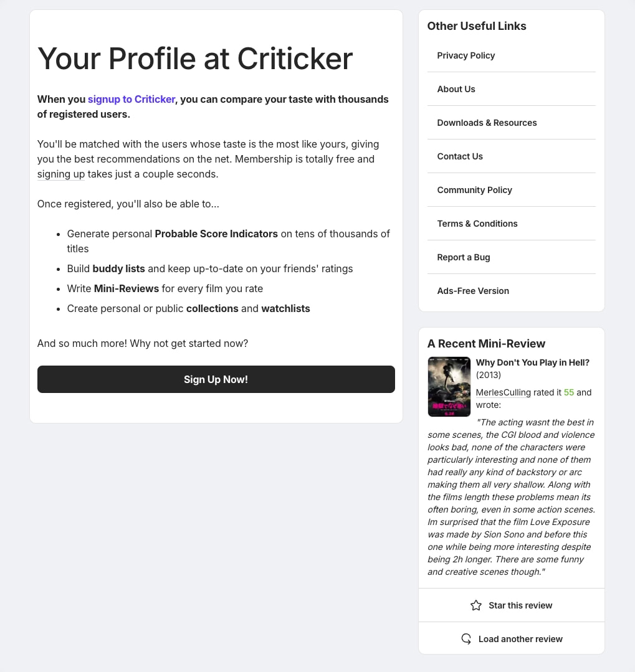Open the Privacy Policy link
The image size is (635, 672).
click(466, 55)
